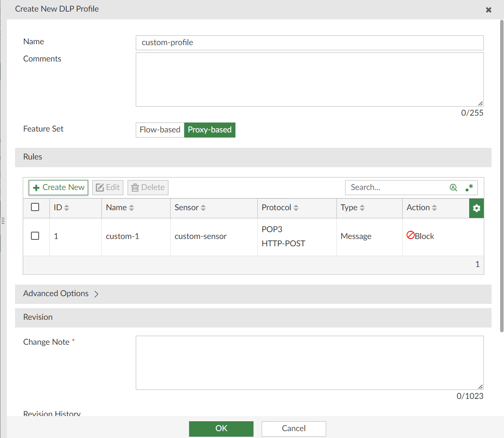Click the search magnifier icon in search box
Viewport: 504px width, 438px height.
[453, 187]
